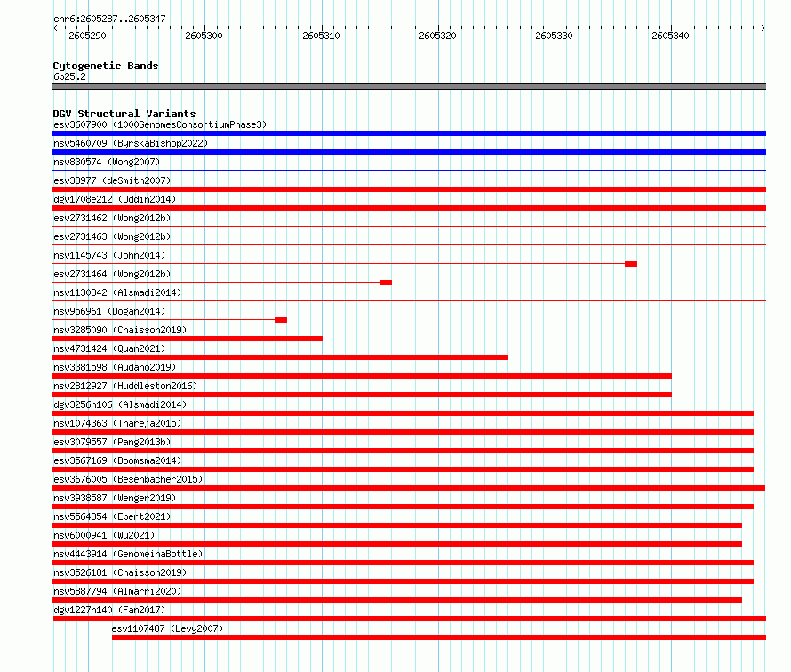Viewport: 791px width, 672px height.
Task: Open the nsv5460709 (ByrskaBishop2022) label
Action: pyautogui.click(x=131, y=143)
